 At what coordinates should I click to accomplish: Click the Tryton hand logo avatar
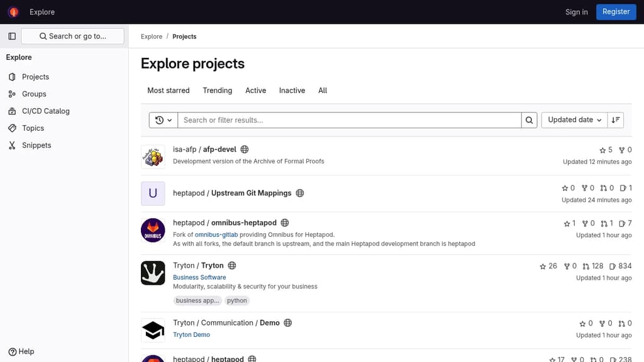click(153, 273)
